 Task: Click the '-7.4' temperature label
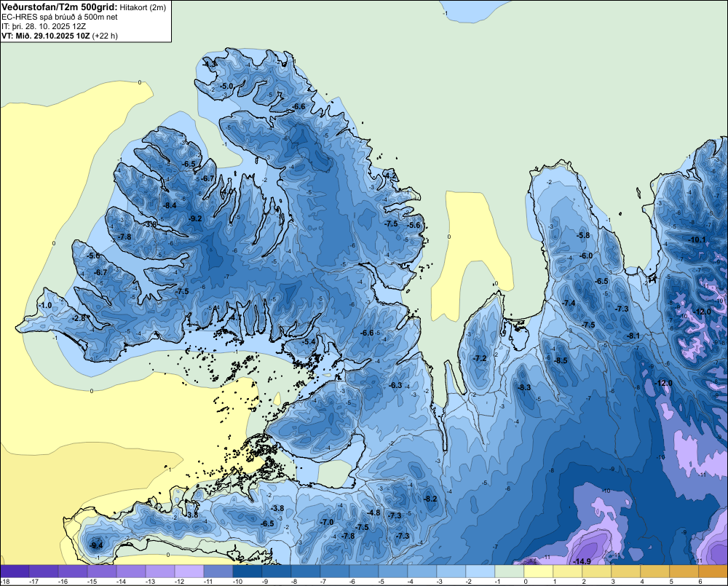[x=569, y=304]
